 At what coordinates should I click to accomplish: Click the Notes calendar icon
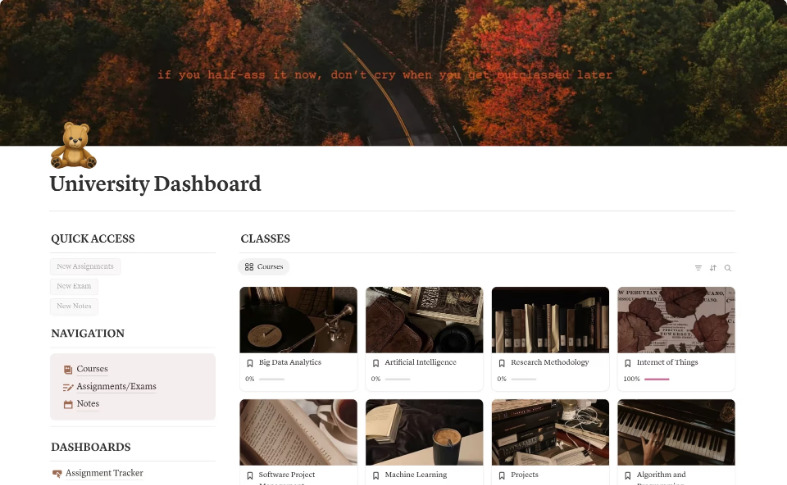68,404
